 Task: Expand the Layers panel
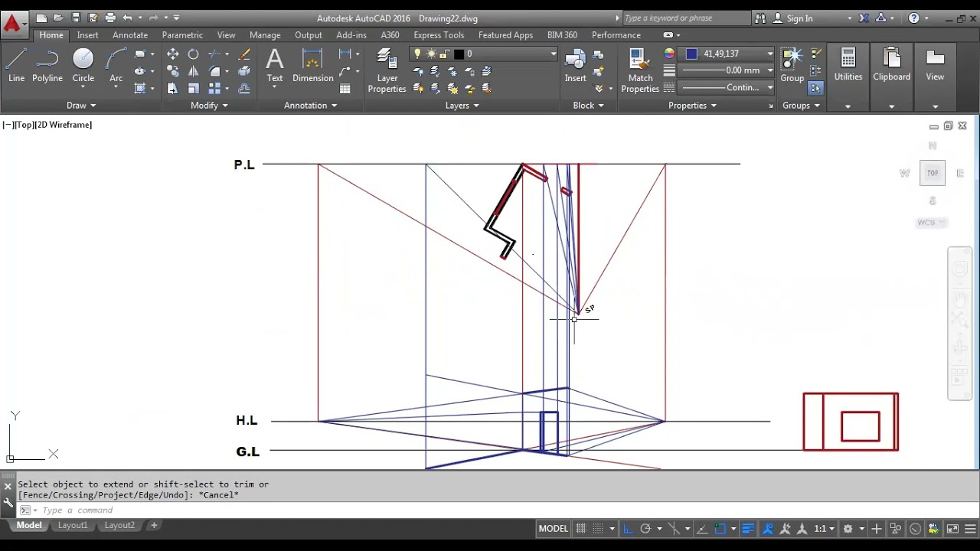tap(462, 106)
